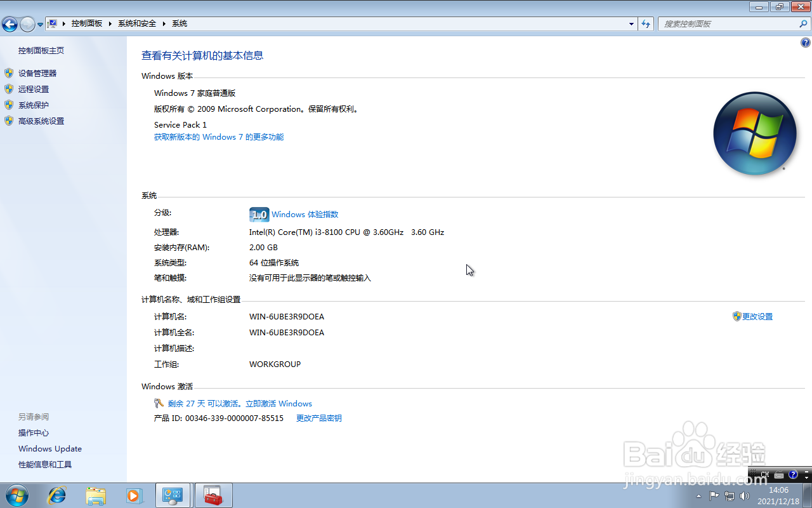This screenshot has height=508, width=812.
Task: Click the language bar help icon
Action: pos(793,474)
